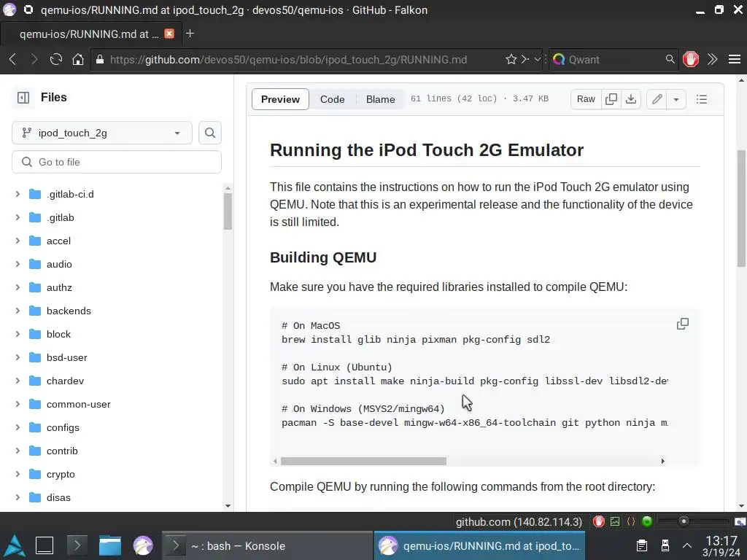The height and width of the screenshot is (560, 747).
Task: Switch to the Code tab
Action: 332,99
